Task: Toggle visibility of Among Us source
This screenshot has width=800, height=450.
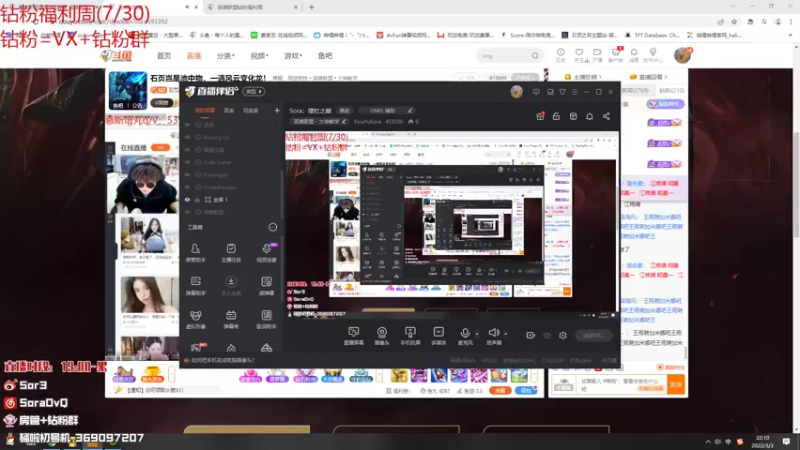Action: pos(187,137)
